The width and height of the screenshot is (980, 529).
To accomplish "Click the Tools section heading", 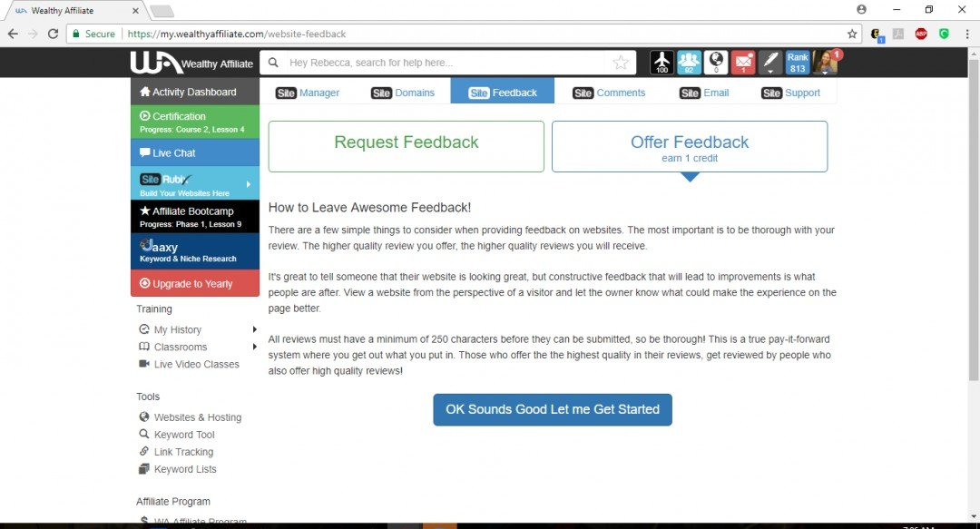I will click(148, 397).
